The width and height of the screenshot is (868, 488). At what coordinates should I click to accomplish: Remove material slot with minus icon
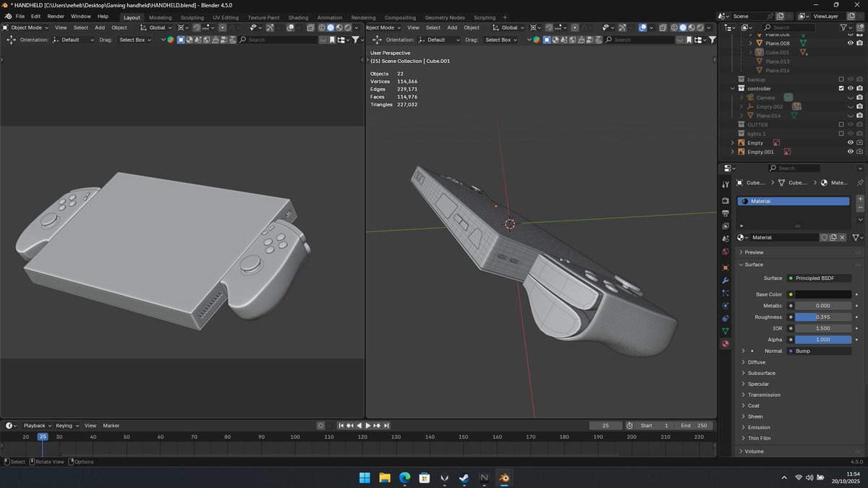[x=860, y=207]
